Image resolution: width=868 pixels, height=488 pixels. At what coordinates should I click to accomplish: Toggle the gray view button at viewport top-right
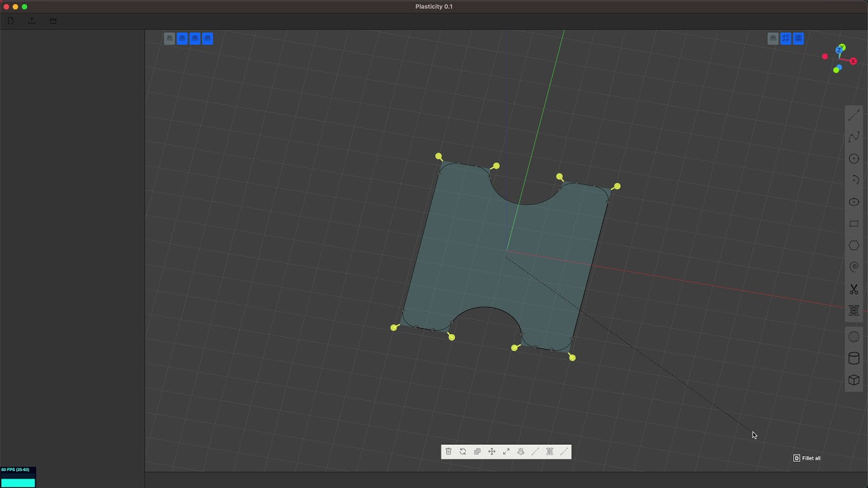(x=773, y=39)
